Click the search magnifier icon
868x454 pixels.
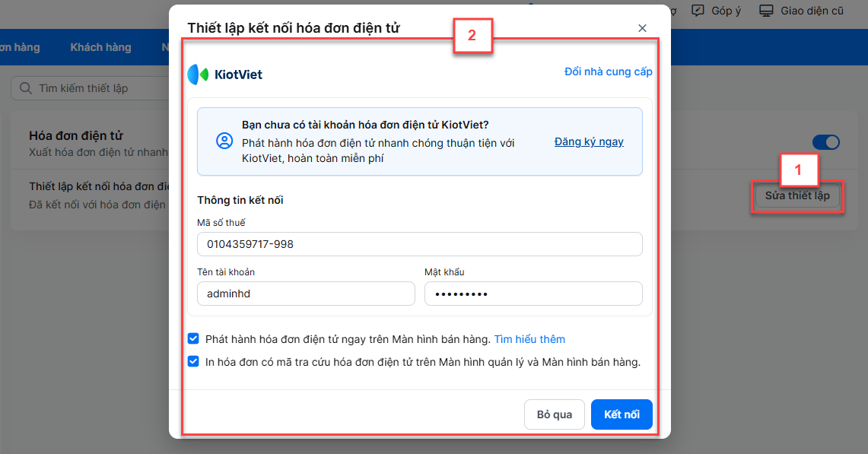click(x=25, y=88)
